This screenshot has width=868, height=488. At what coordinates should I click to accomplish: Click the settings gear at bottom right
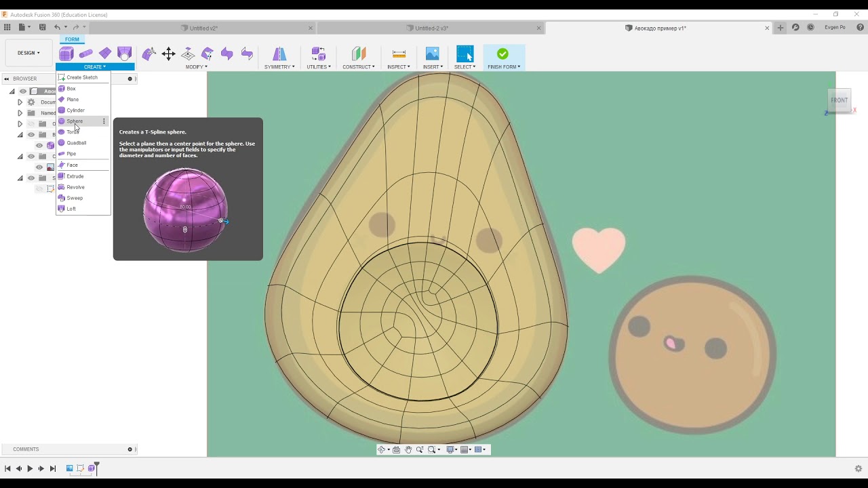pyautogui.click(x=859, y=468)
